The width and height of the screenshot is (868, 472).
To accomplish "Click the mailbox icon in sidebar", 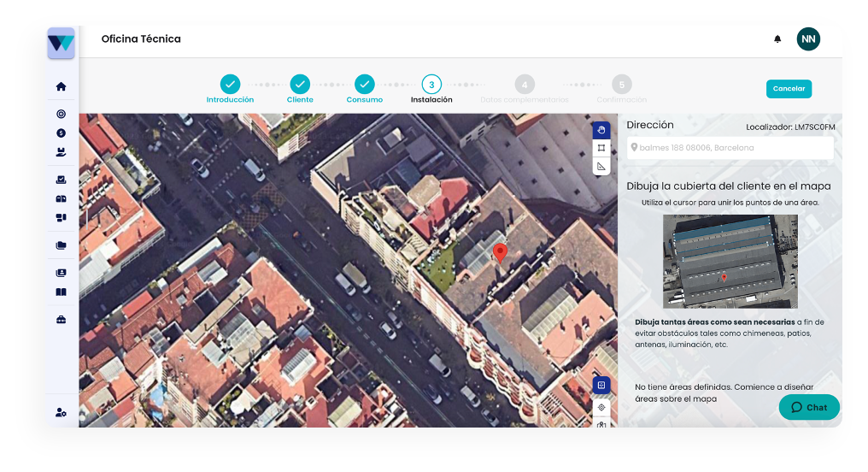I will (61, 199).
